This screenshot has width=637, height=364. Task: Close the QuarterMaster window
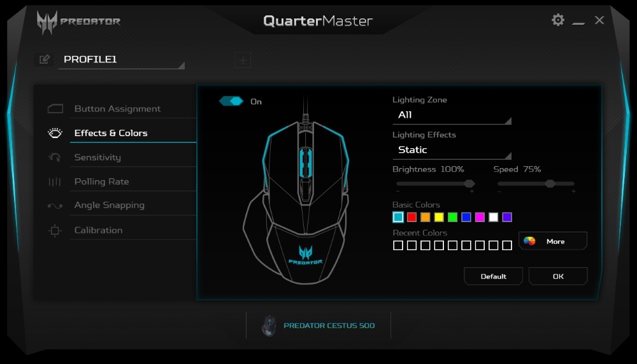point(599,20)
